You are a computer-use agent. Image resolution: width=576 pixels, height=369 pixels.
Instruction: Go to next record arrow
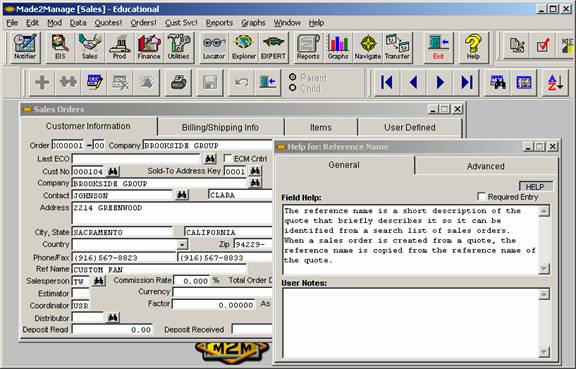(x=440, y=82)
